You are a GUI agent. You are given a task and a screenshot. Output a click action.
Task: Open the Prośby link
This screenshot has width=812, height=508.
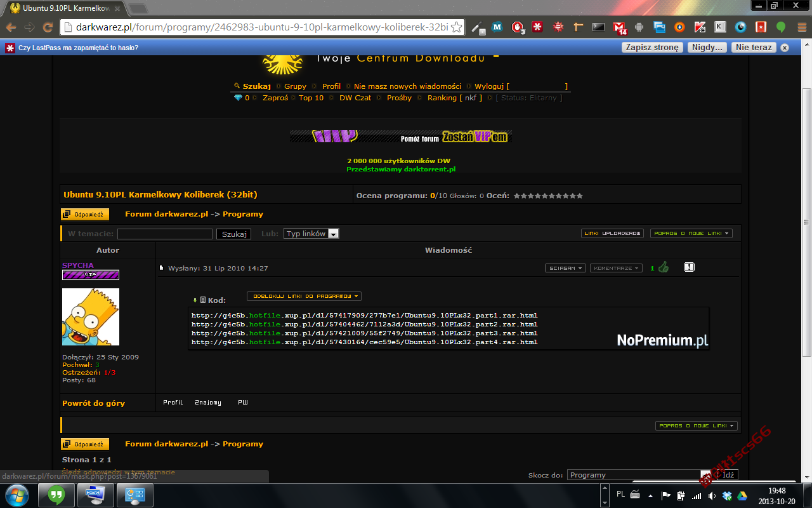coord(399,98)
